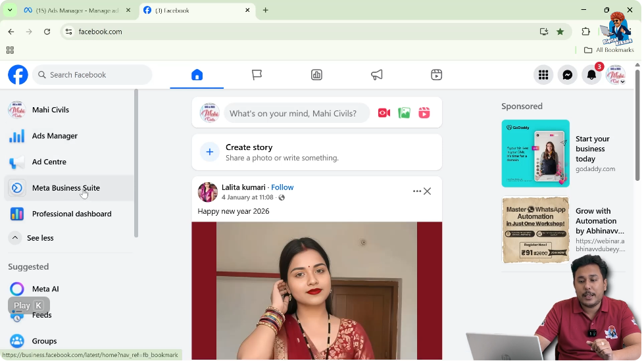
Task: Open the 4 January post timestamp
Action: [247, 197]
